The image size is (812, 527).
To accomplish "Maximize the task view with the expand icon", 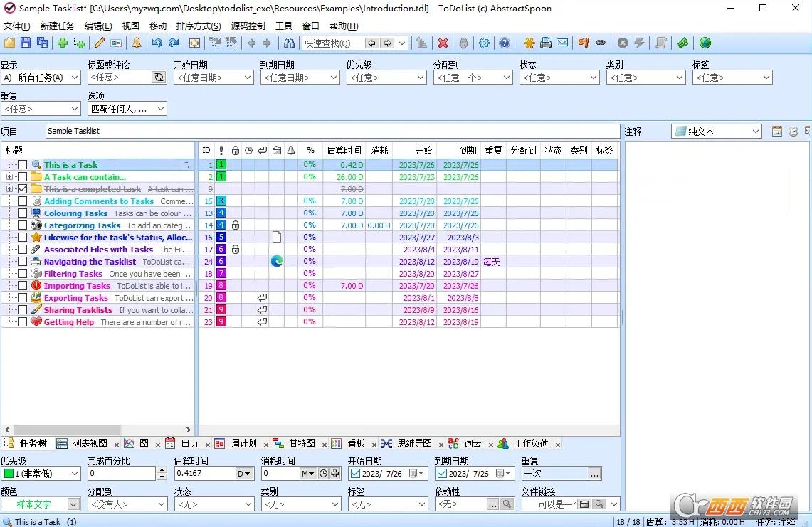I will click(x=195, y=43).
